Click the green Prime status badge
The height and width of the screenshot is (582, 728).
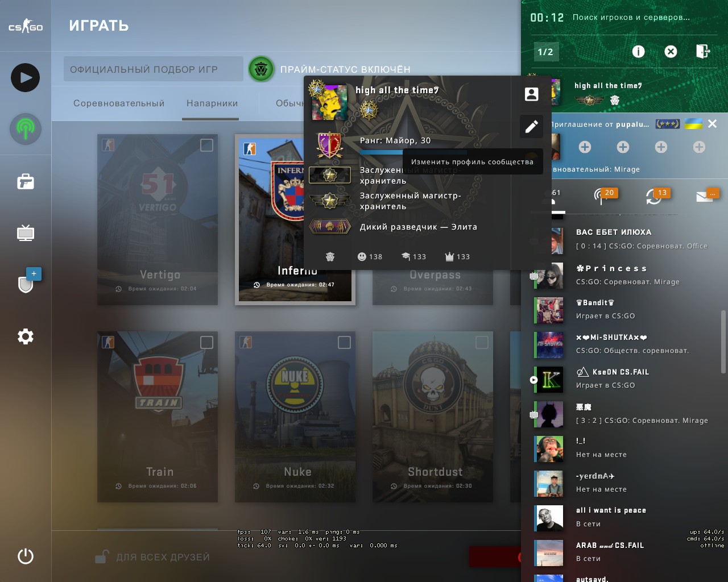(262, 69)
